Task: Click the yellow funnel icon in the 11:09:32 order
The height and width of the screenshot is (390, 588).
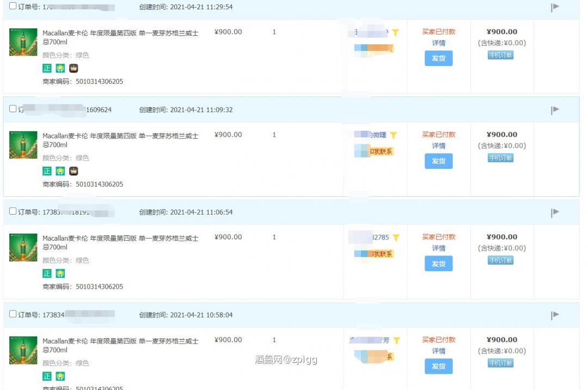Action: tap(393, 135)
